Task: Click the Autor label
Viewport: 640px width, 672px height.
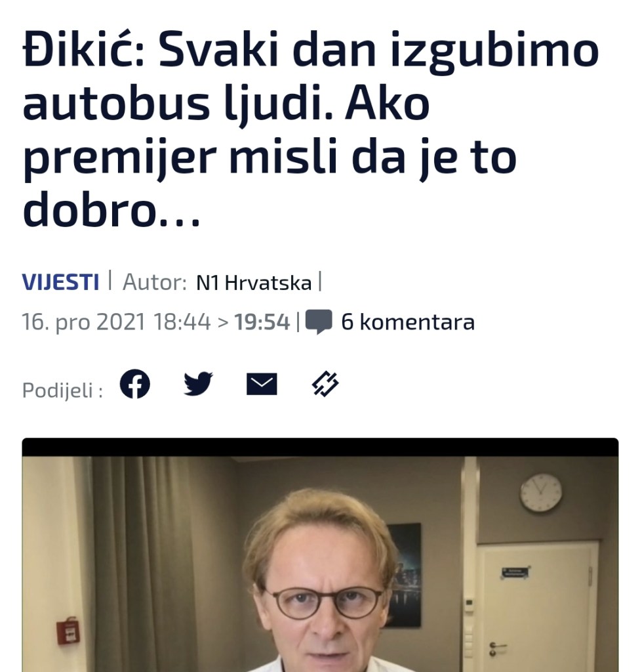Action: pyautogui.click(x=155, y=282)
